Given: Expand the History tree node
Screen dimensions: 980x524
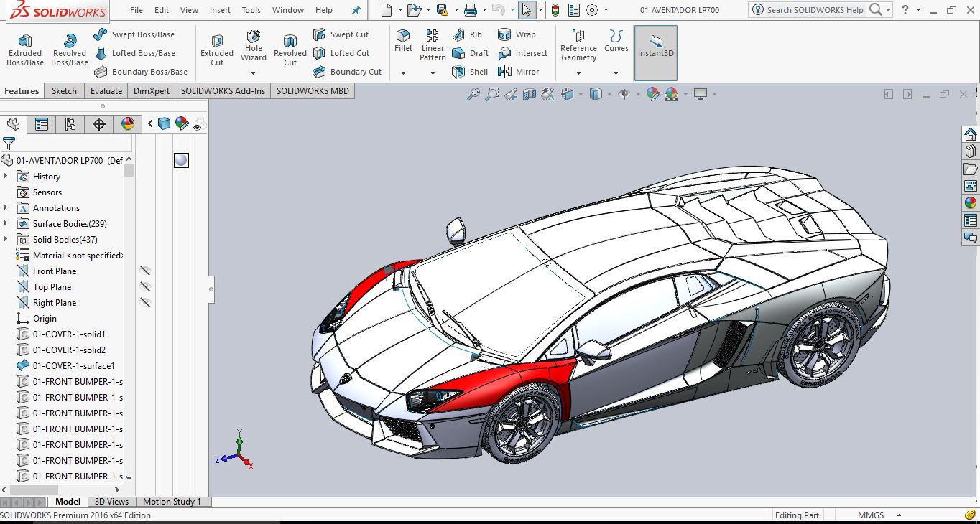Looking at the screenshot, I should click(x=6, y=176).
